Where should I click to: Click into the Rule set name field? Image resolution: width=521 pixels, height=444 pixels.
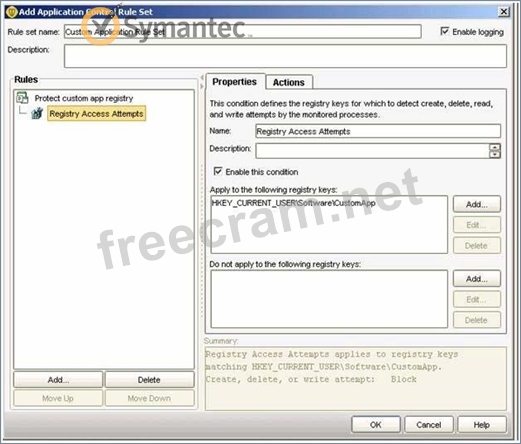(x=243, y=32)
